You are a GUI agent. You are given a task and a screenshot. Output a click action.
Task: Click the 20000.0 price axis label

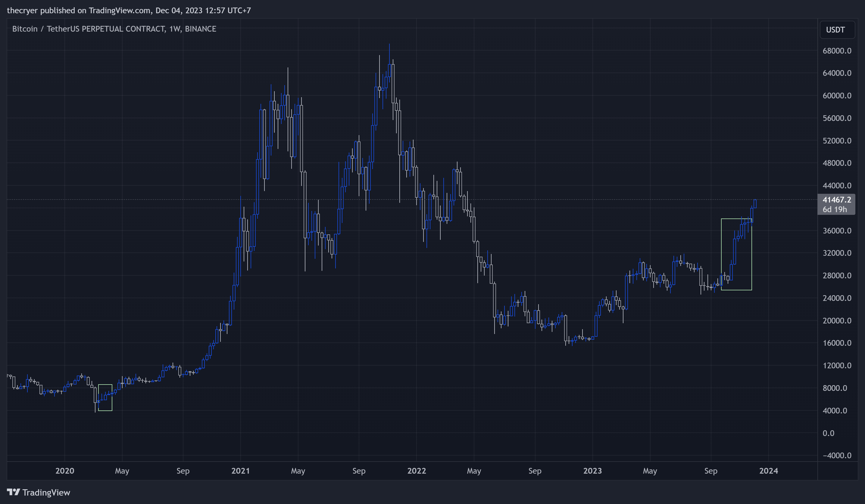pyautogui.click(x=837, y=320)
